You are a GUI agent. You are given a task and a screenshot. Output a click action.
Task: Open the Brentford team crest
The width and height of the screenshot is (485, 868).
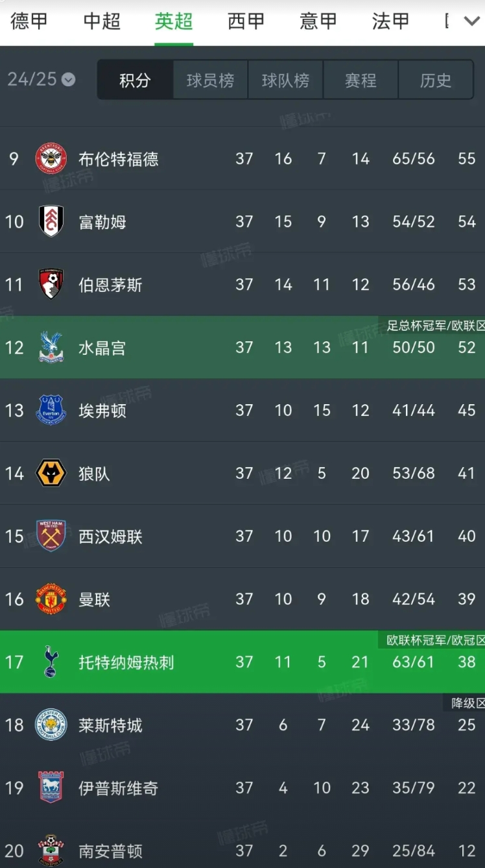click(x=51, y=158)
